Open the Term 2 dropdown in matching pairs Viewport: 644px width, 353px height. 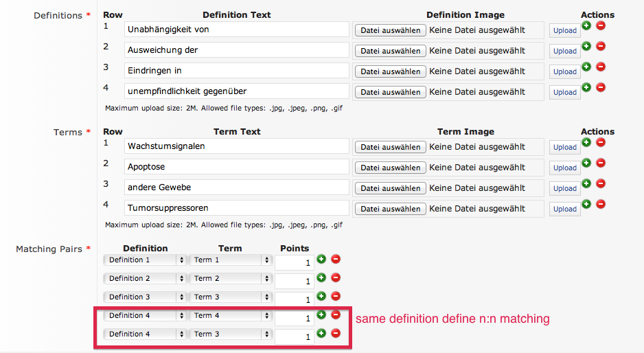click(230, 279)
